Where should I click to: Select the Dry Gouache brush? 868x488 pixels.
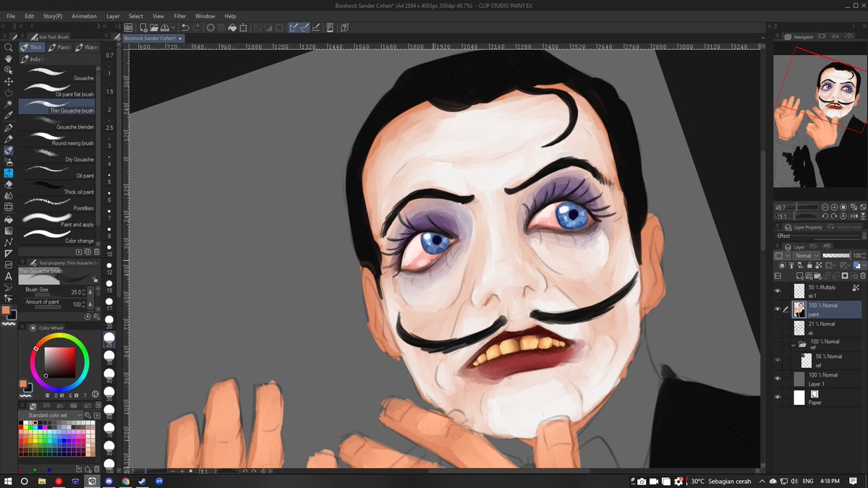(58, 155)
